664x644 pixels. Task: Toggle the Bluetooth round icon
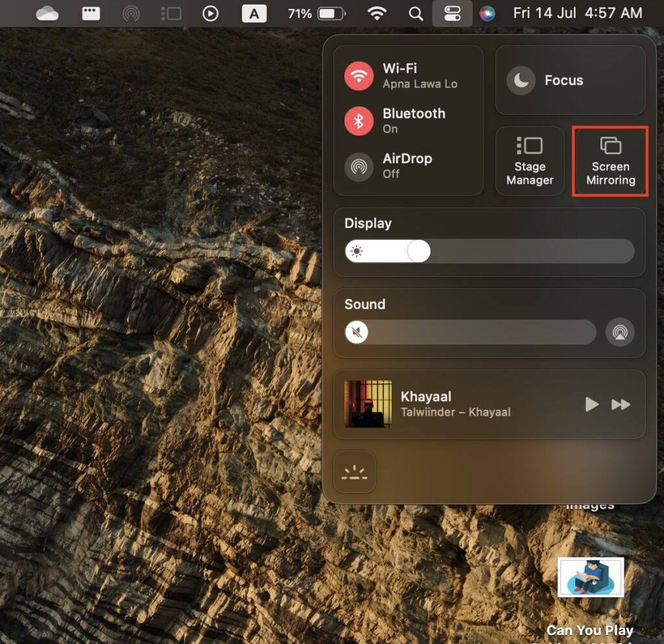[x=359, y=121]
